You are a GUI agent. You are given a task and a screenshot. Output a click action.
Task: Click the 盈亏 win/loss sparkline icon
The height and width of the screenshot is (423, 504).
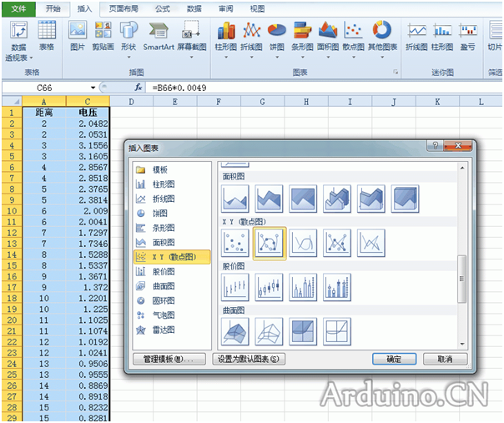coord(468,38)
